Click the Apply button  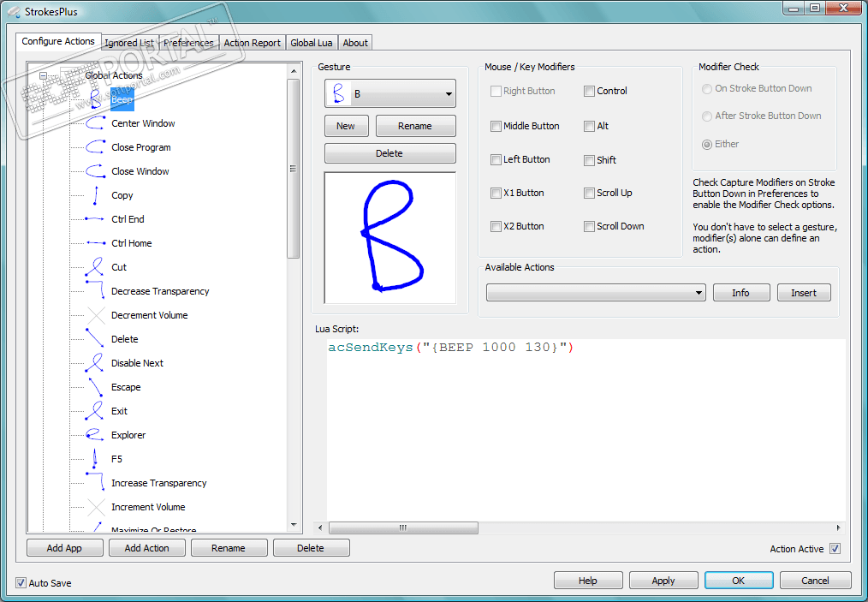(663, 581)
